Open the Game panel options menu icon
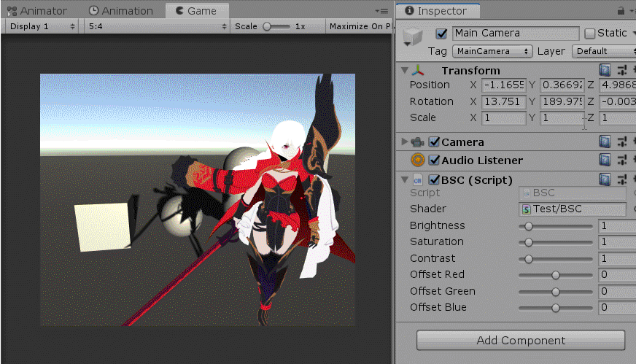Screen dimensions: 636x364 click(381, 11)
